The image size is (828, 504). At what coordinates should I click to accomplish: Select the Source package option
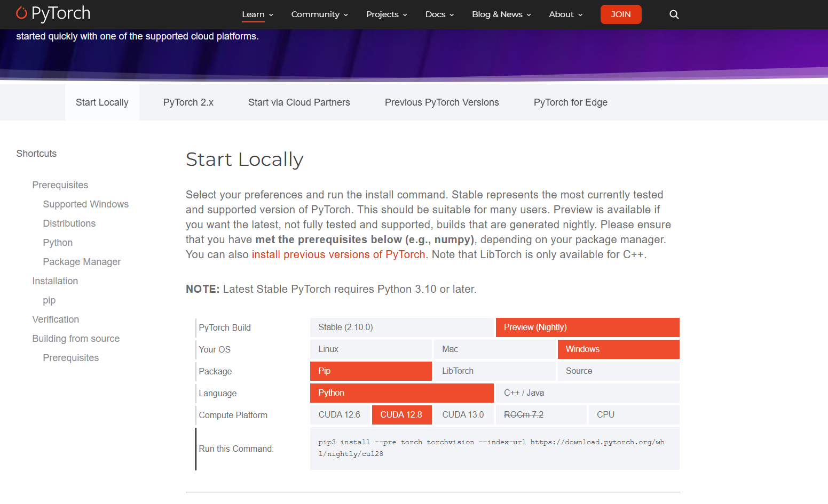[x=619, y=371]
